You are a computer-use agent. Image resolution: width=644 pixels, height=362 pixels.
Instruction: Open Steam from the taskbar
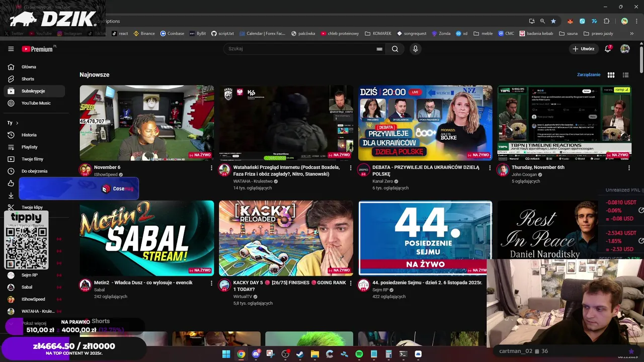pyautogui.click(x=300, y=354)
